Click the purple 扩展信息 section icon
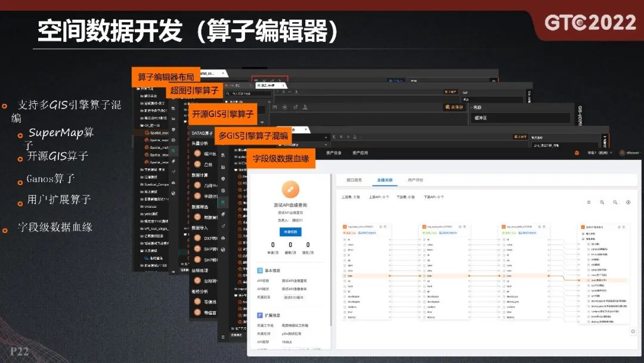 tap(259, 315)
